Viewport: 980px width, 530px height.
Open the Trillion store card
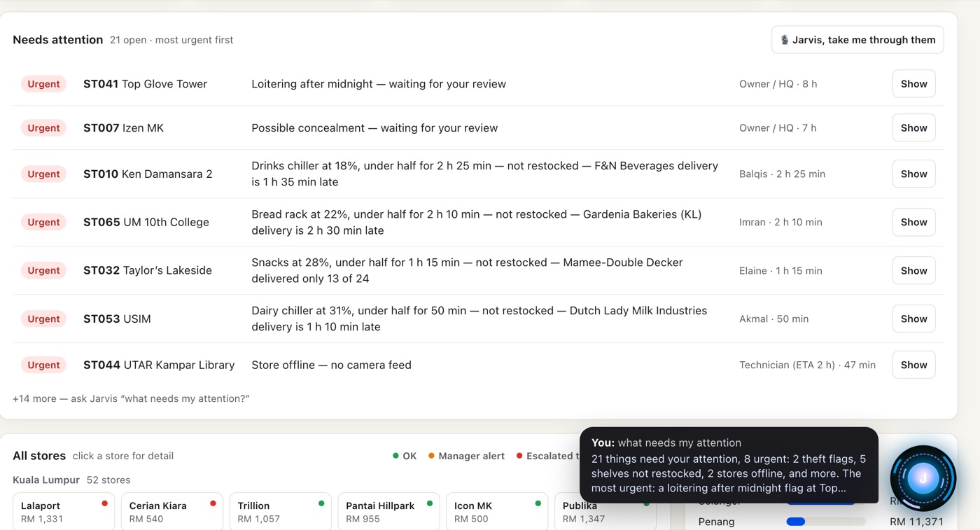point(280,512)
